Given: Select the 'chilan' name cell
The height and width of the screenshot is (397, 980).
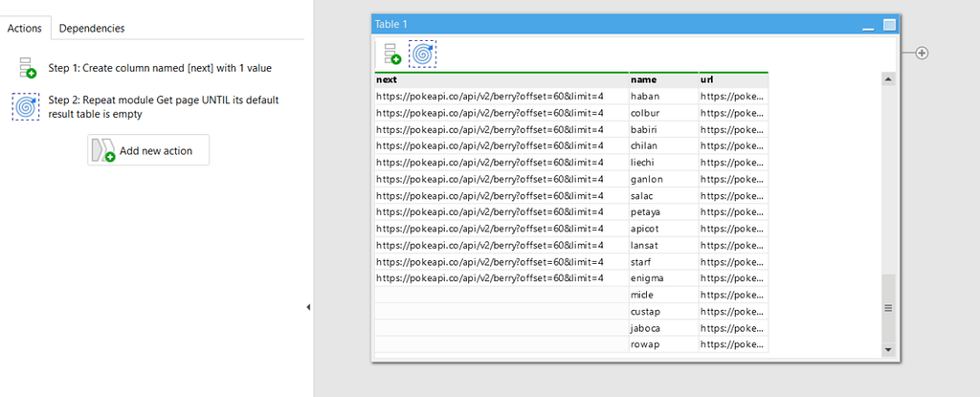Looking at the screenshot, I should point(664,145).
